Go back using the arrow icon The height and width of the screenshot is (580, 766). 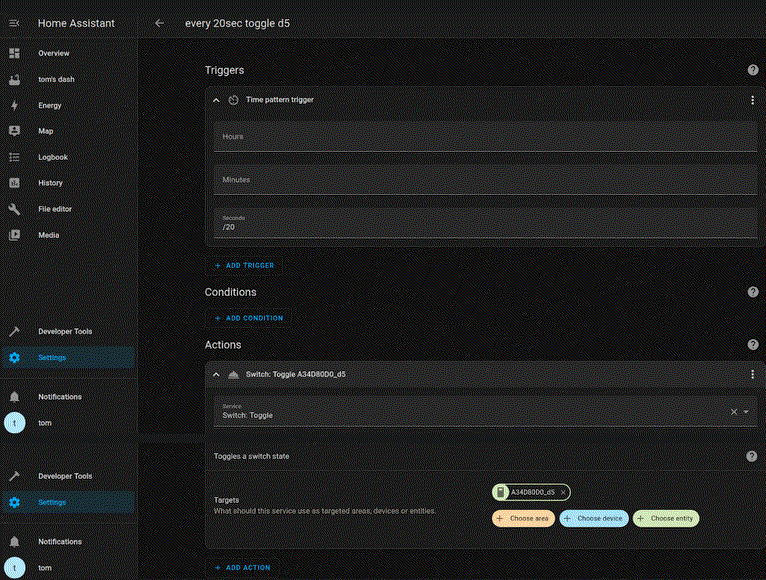tap(159, 23)
